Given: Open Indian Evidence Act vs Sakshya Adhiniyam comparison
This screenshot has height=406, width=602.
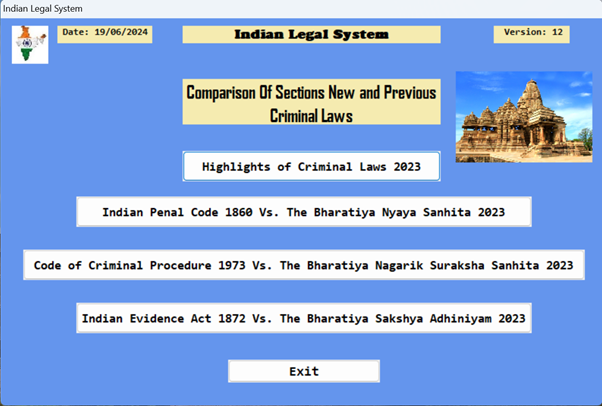Looking at the screenshot, I should pos(304,318).
